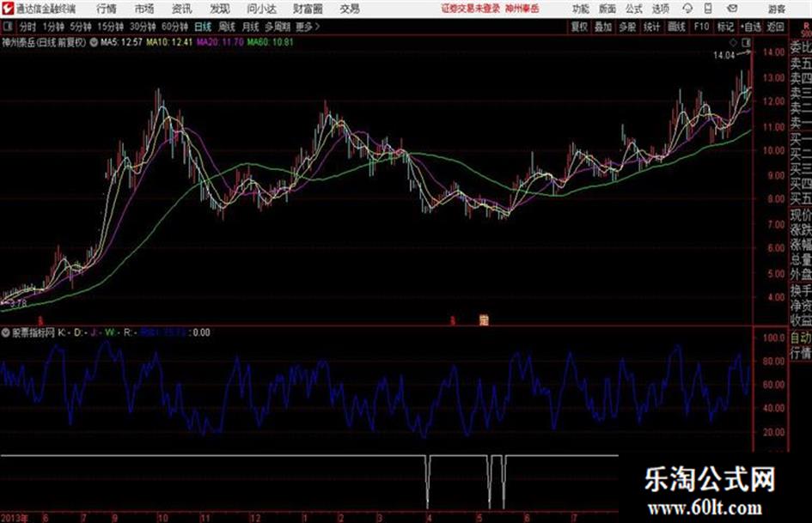Open the 功能 menu

coord(581,9)
